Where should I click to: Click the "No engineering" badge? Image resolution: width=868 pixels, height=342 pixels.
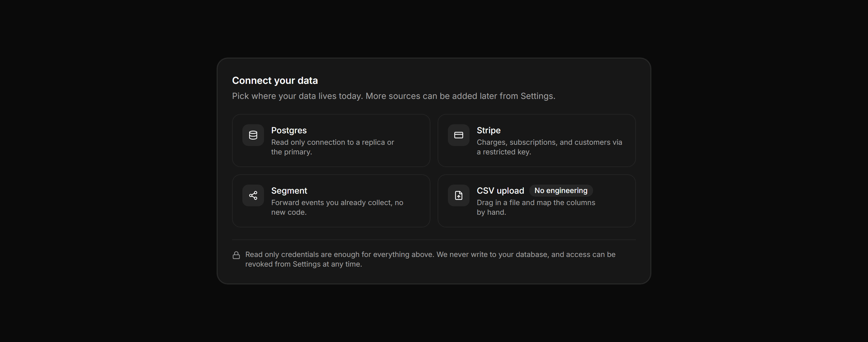[x=561, y=191]
